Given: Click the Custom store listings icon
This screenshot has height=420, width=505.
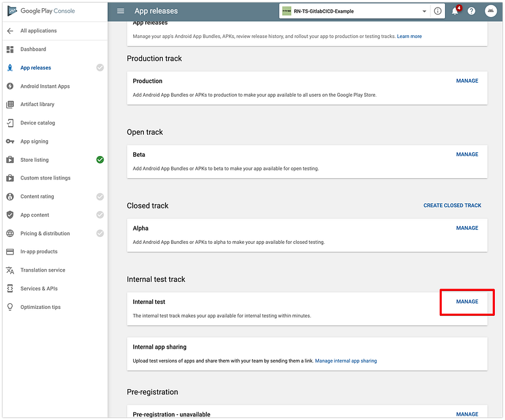Looking at the screenshot, I should coord(10,178).
